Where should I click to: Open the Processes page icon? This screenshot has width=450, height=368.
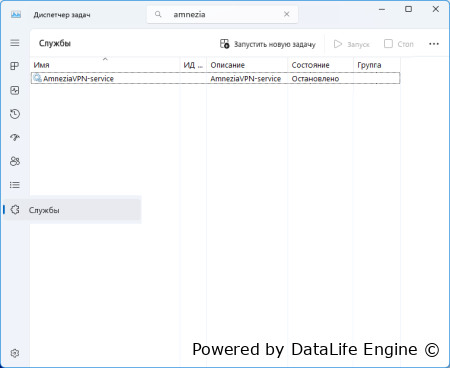15,66
